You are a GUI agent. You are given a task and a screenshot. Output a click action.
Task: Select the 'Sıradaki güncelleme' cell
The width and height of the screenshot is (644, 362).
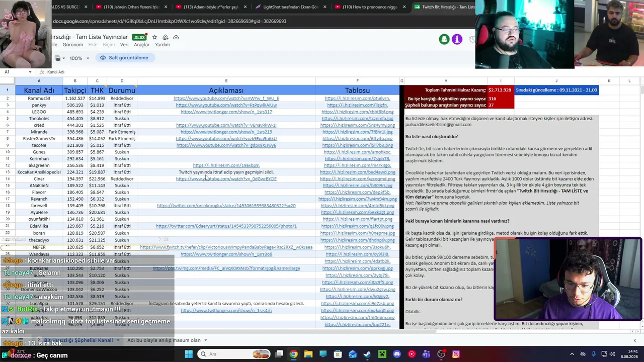(x=556, y=90)
